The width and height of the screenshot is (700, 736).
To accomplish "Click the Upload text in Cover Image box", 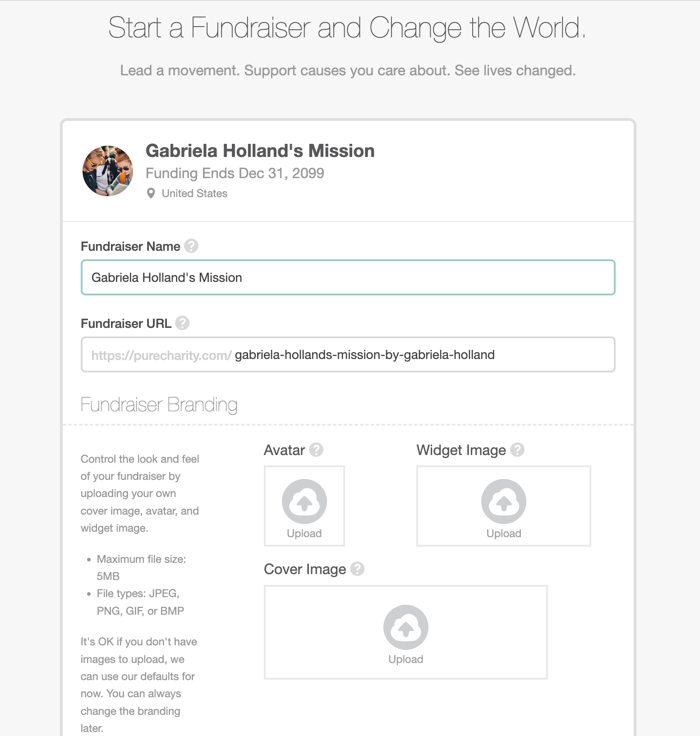I will (405, 659).
